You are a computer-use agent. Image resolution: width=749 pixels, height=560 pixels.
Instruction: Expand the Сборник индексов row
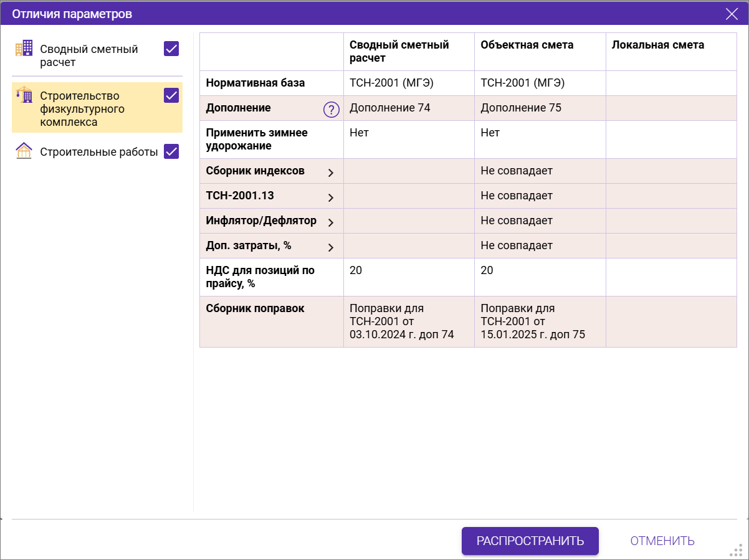click(331, 173)
